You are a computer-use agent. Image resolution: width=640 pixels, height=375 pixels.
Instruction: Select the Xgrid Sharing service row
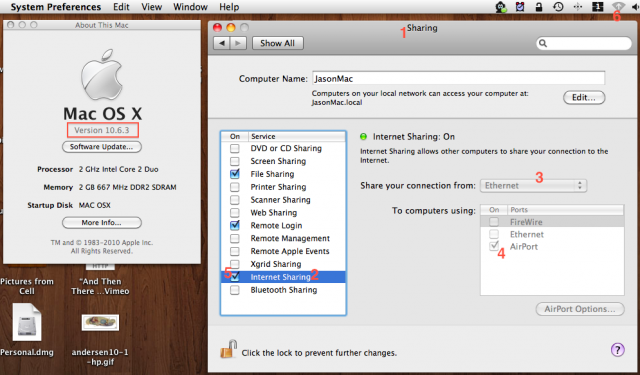tap(283, 264)
